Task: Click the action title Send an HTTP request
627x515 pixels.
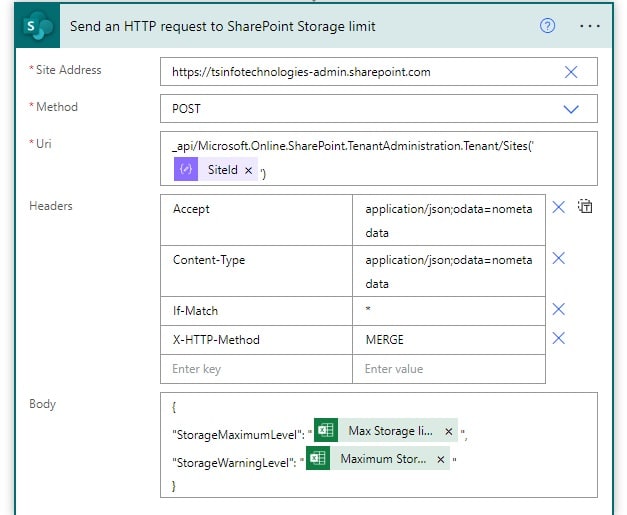Action: [x=222, y=26]
